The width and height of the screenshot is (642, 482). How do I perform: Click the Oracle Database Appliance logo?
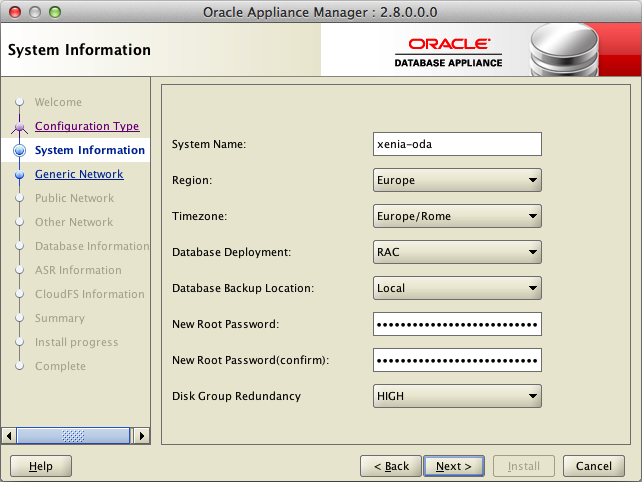(448, 52)
